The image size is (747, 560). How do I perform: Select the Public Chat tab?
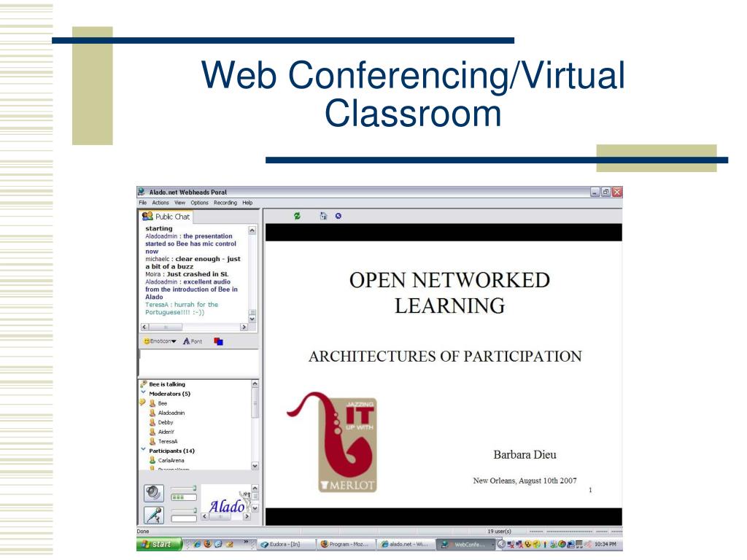[166, 217]
